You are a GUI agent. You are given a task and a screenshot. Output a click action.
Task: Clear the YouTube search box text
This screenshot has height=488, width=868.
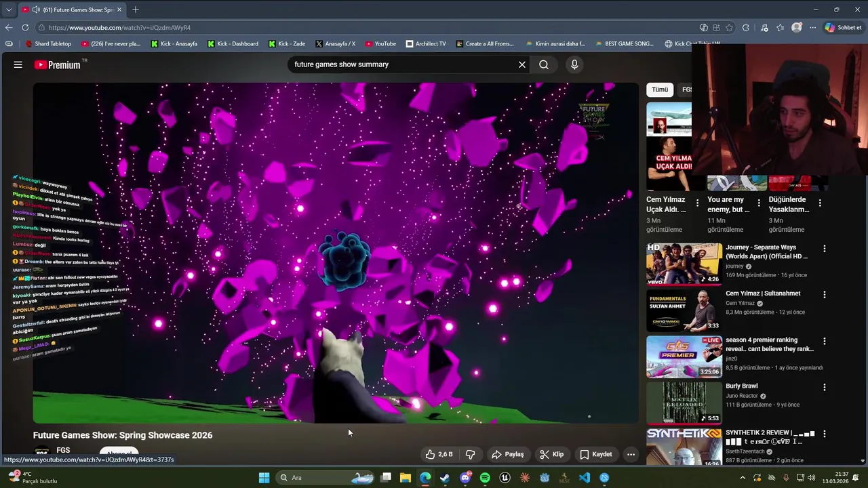522,64
